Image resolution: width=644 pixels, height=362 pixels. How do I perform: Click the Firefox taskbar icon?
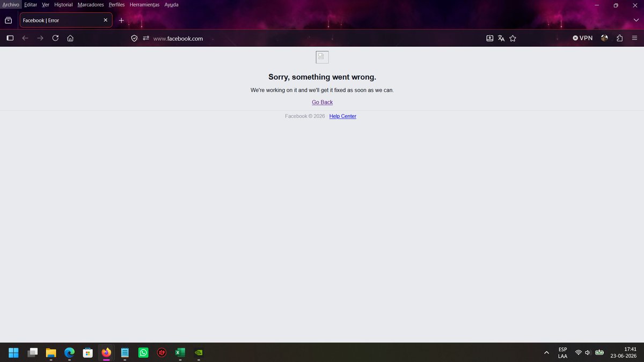106,352
